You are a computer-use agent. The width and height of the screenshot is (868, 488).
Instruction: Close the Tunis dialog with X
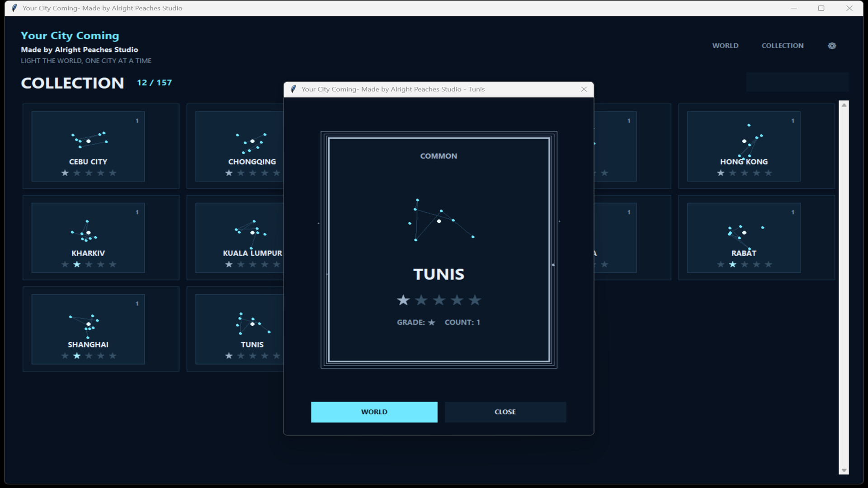tap(584, 89)
